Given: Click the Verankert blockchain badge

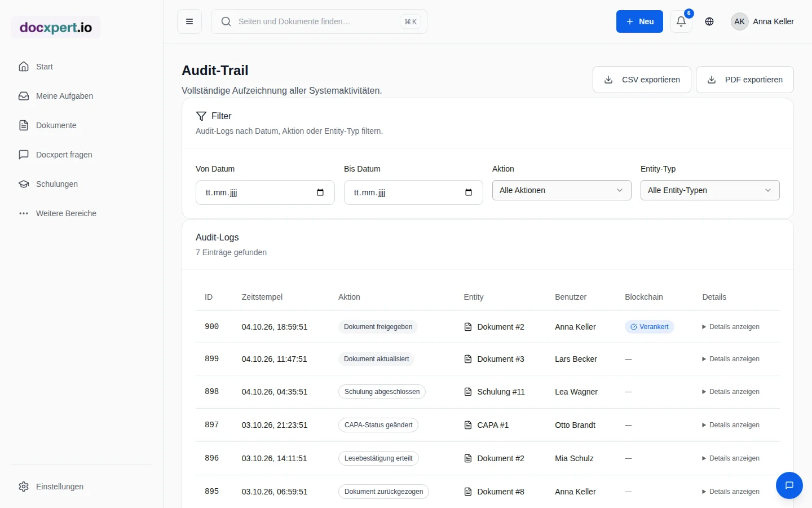Looking at the screenshot, I should coord(650,327).
